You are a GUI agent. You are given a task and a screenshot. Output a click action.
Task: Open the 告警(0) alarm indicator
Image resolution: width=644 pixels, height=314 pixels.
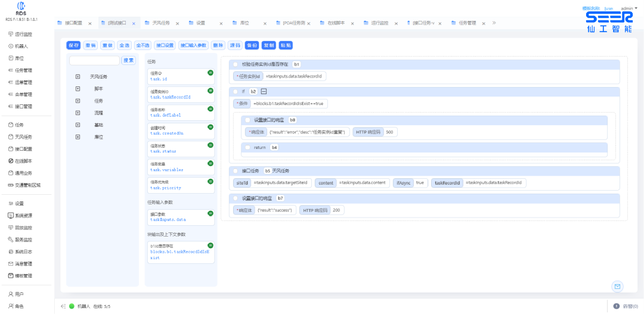tap(626, 306)
